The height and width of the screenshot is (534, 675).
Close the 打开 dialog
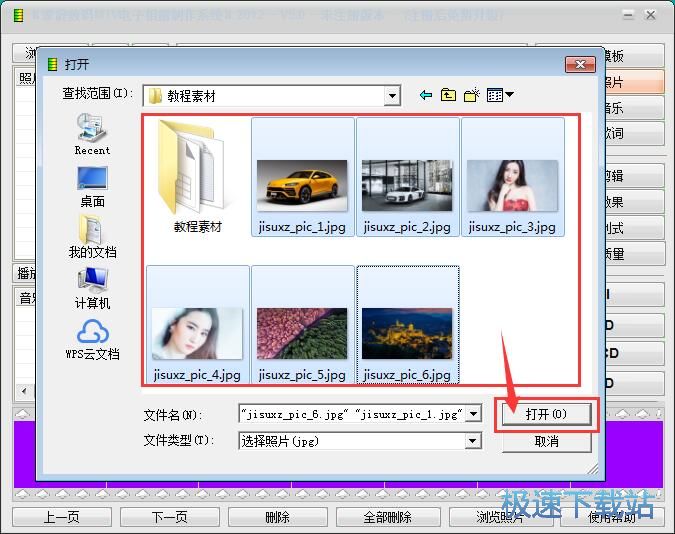(x=580, y=65)
